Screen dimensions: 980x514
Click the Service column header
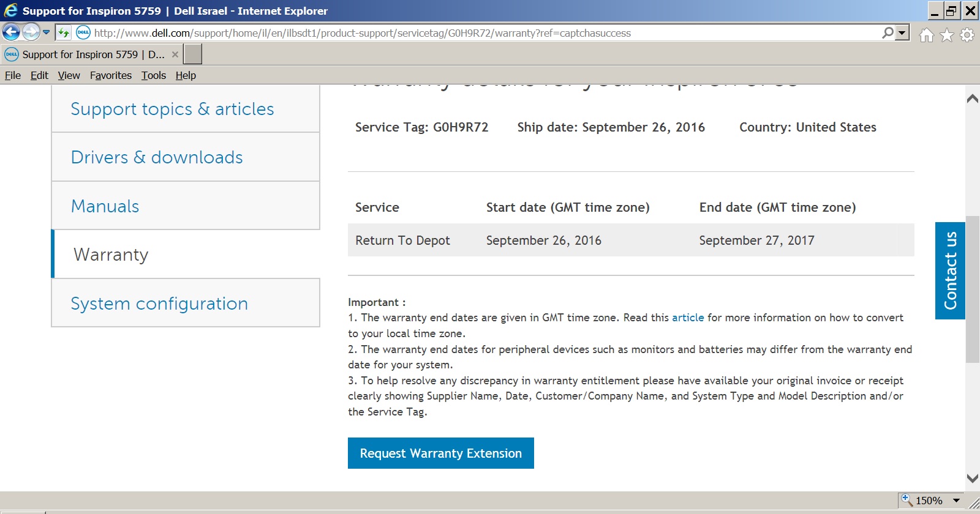pyautogui.click(x=377, y=207)
